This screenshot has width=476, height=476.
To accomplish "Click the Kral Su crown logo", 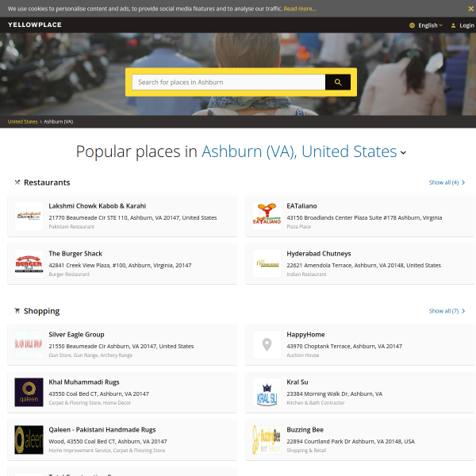I will click(267, 392).
